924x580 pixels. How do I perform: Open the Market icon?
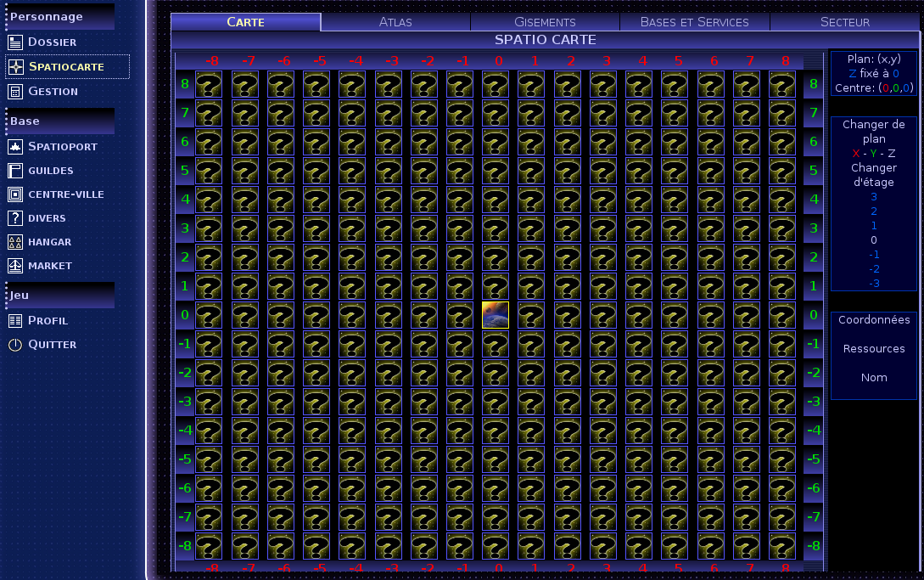pos(14,266)
